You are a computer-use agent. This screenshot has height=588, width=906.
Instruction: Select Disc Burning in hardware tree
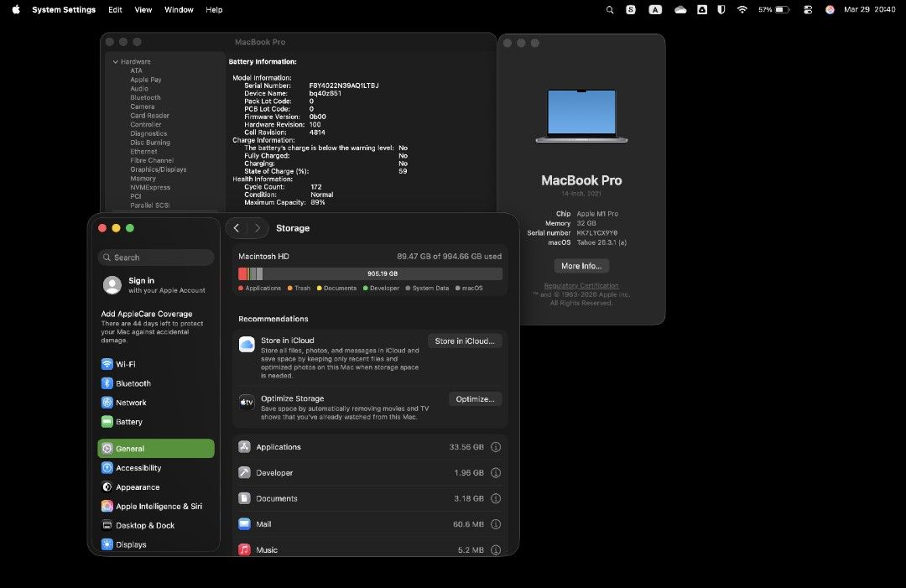(150, 142)
